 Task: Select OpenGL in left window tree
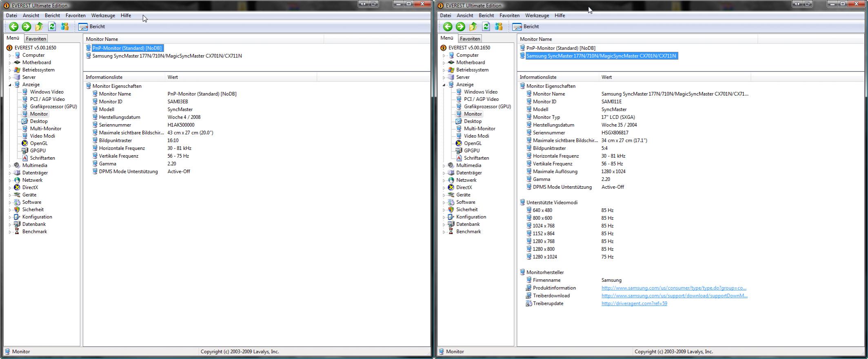[x=39, y=143]
